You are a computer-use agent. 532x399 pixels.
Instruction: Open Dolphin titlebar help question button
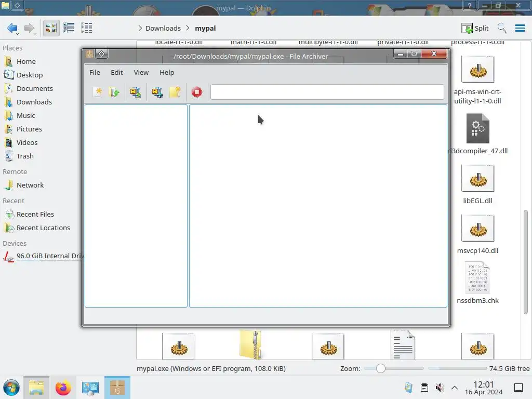coord(470,5)
